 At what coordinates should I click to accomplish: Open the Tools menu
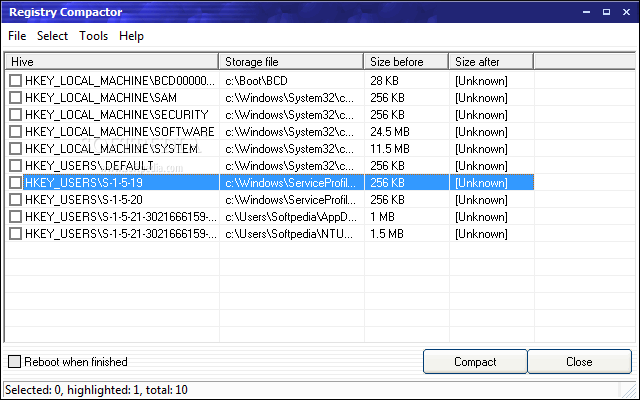click(93, 36)
